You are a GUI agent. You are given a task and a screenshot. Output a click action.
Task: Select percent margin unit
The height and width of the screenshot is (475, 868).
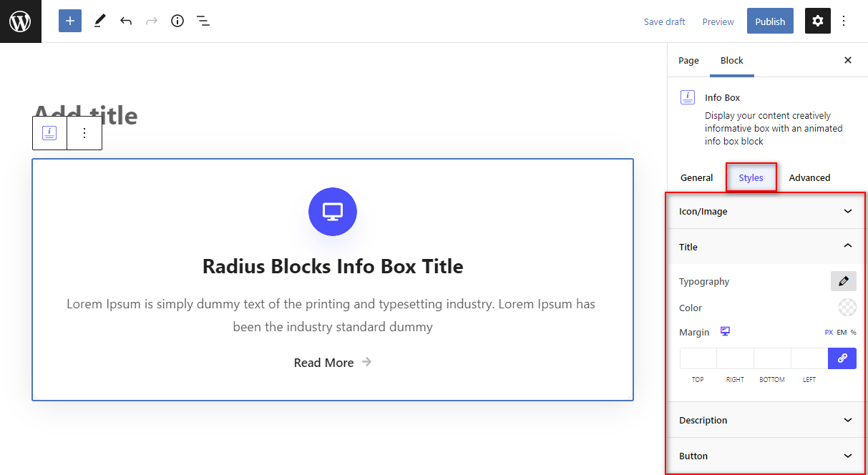tap(853, 333)
